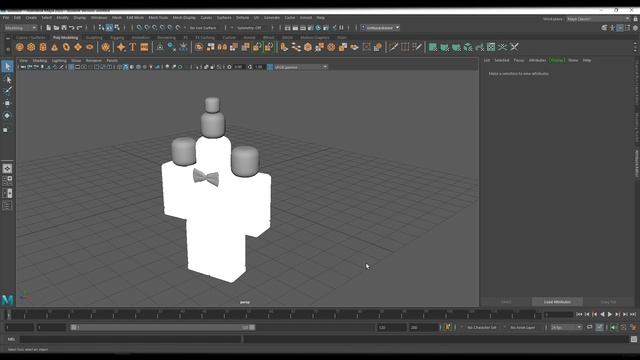640x360 pixels.
Task: Choose the Paint Selection tool
Action: point(7,91)
